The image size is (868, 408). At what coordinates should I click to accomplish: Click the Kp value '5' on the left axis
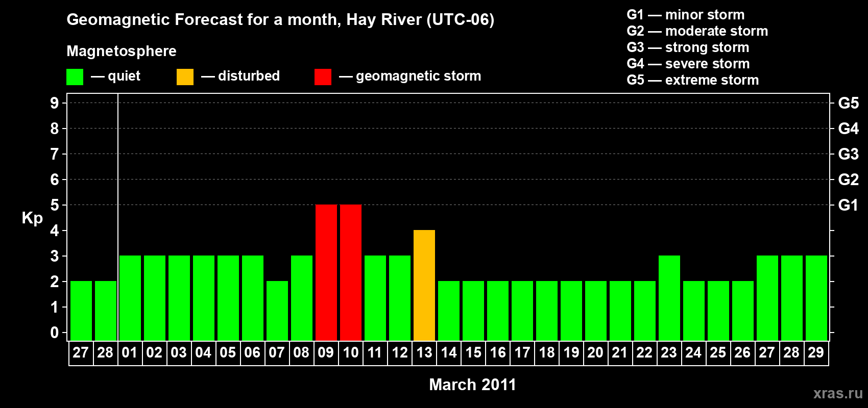point(55,205)
